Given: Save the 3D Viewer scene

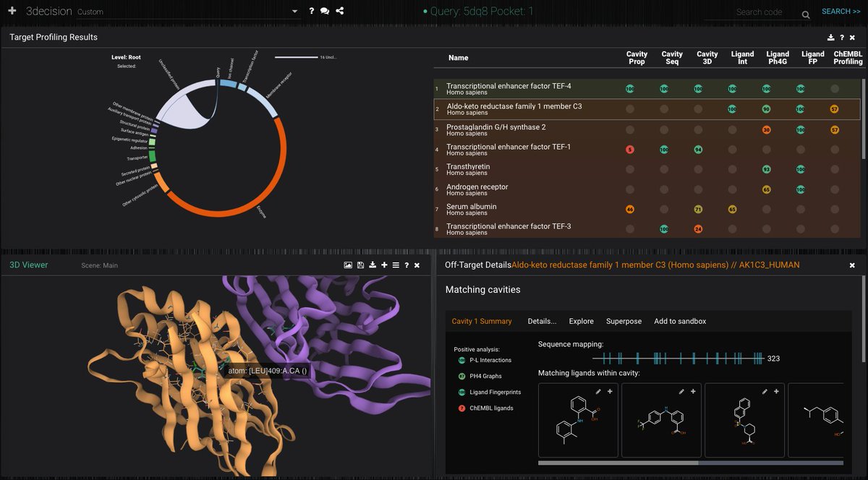Looking at the screenshot, I should pos(360,265).
